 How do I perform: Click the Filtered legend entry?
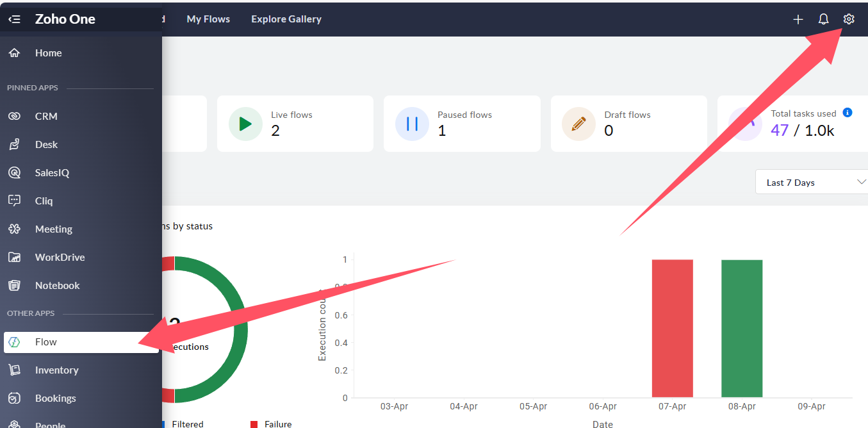(x=183, y=424)
